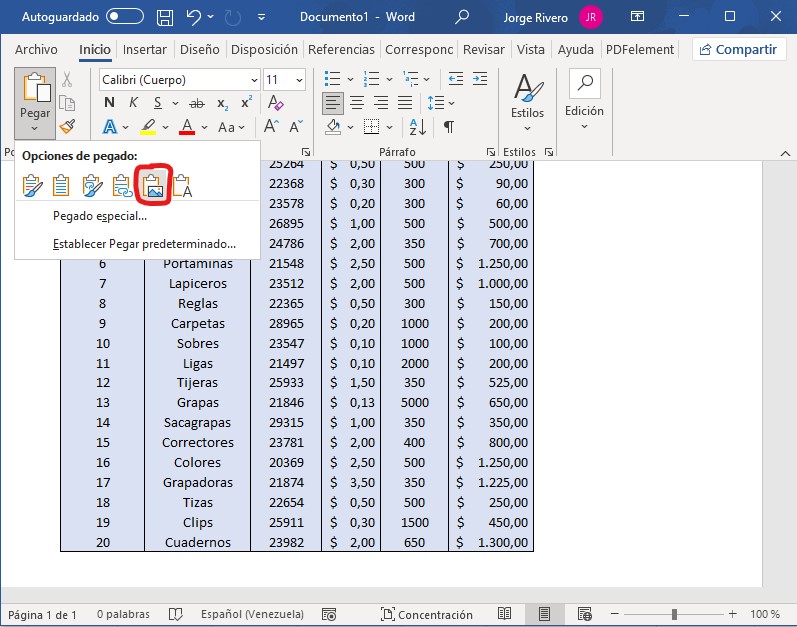
Task: Open highlight color dropdown arrow
Action: (x=165, y=127)
